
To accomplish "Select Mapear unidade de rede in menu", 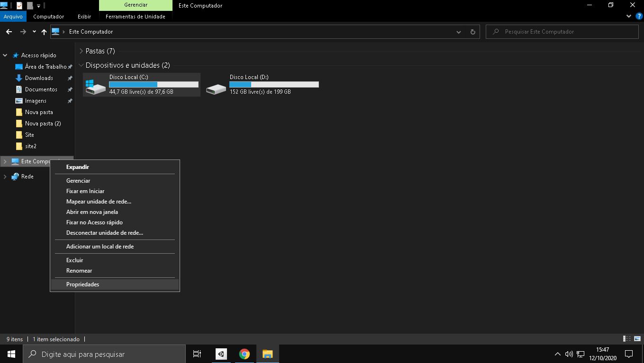I will coord(99,202).
